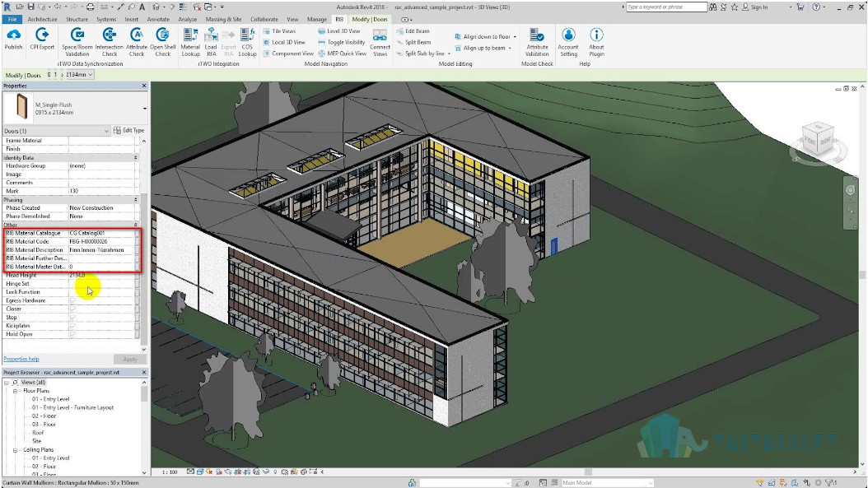Screen dimensions: 868x488
Task: Collapse the Floor Plans tree node
Action: pos(16,391)
